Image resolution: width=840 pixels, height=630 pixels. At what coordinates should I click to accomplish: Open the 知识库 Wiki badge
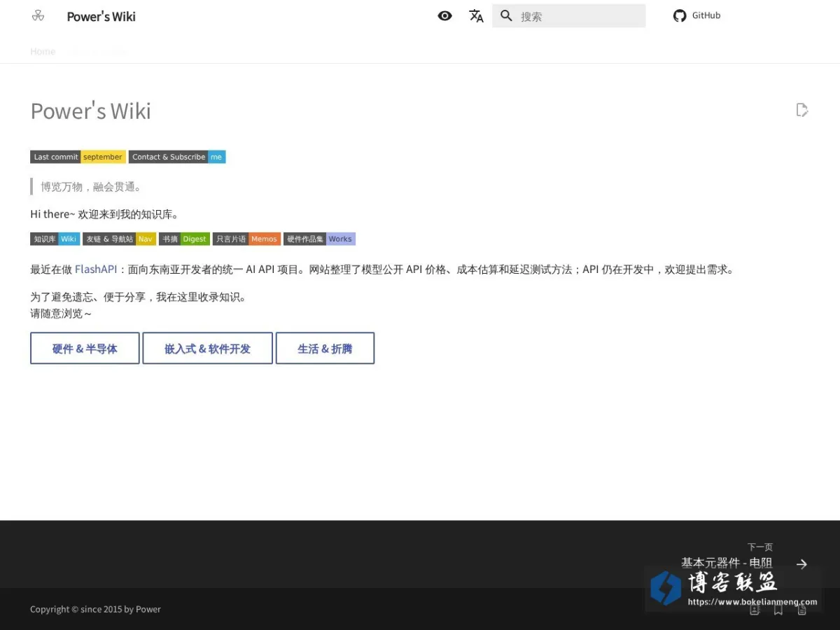[55, 239]
